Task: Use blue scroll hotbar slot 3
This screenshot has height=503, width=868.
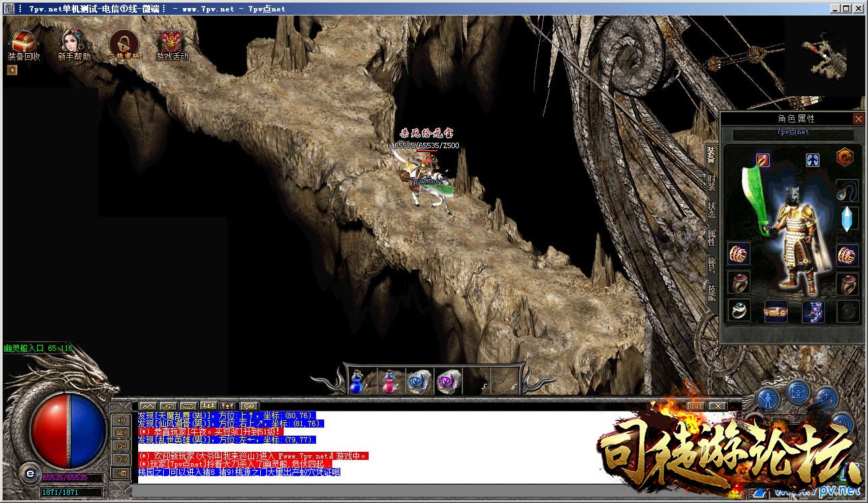Action: pos(419,382)
